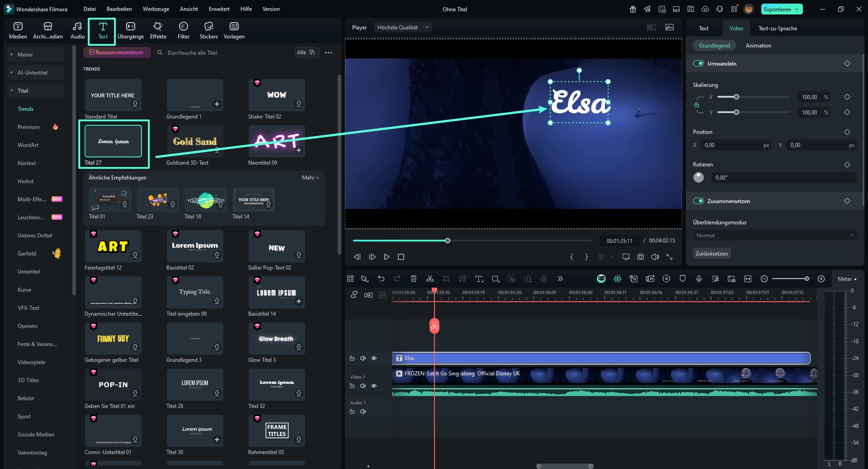The height and width of the screenshot is (469, 868).
Task: Click the scissors split tool in timeline toolbar
Action: click(x=429, y=279)
